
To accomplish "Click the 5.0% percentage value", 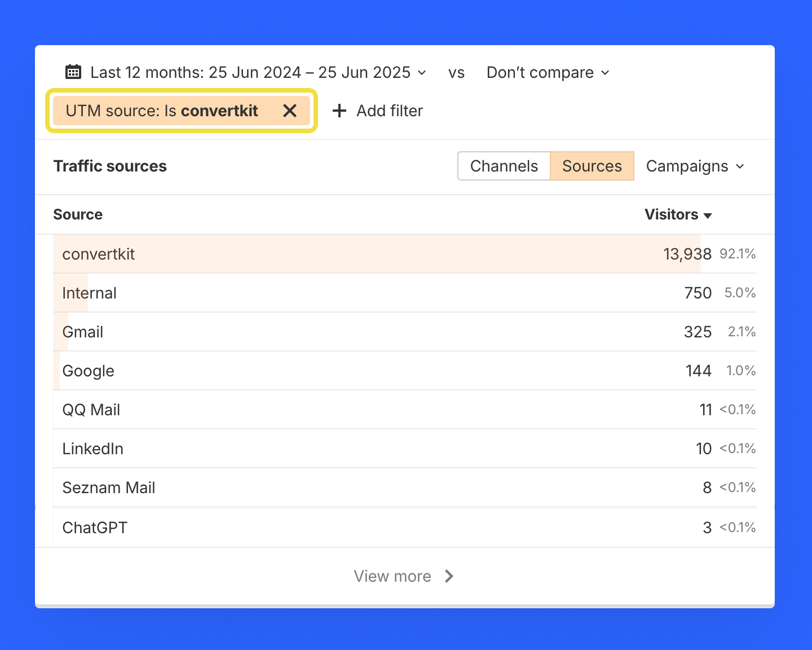I will pyautogui.click(x=740, y=293).
